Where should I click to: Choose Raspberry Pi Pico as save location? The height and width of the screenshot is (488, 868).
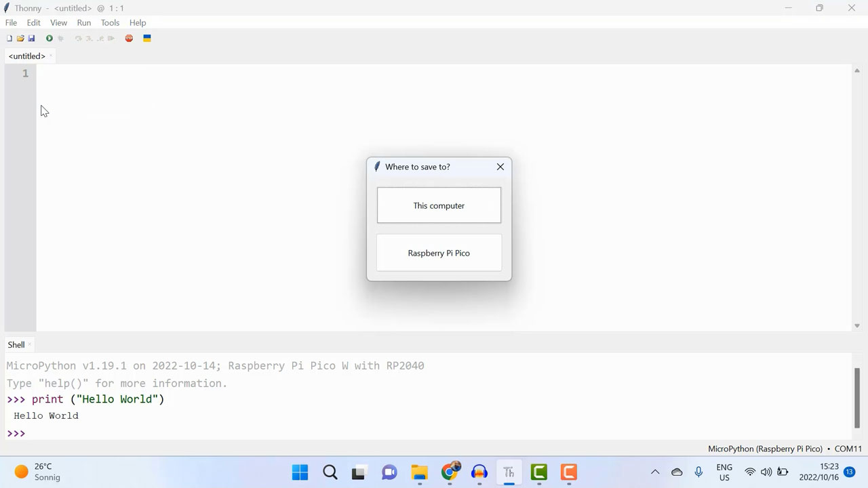[439, 253]
